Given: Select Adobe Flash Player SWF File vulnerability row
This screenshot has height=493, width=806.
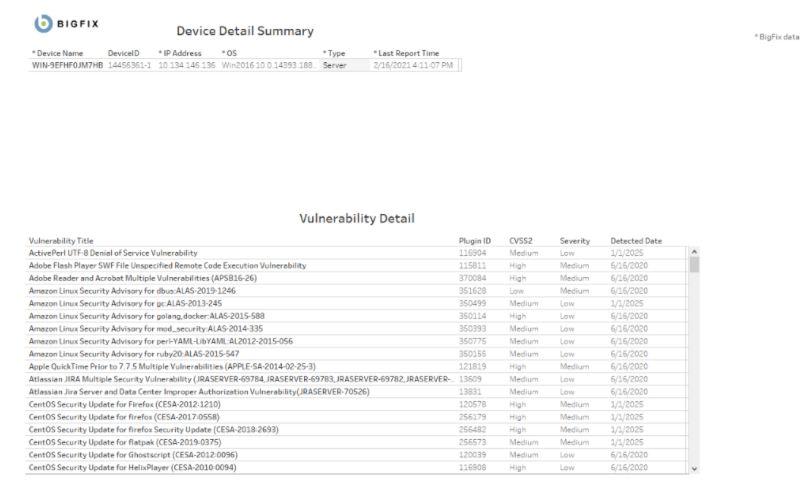Looking at the screenshot, I should 356,266.
